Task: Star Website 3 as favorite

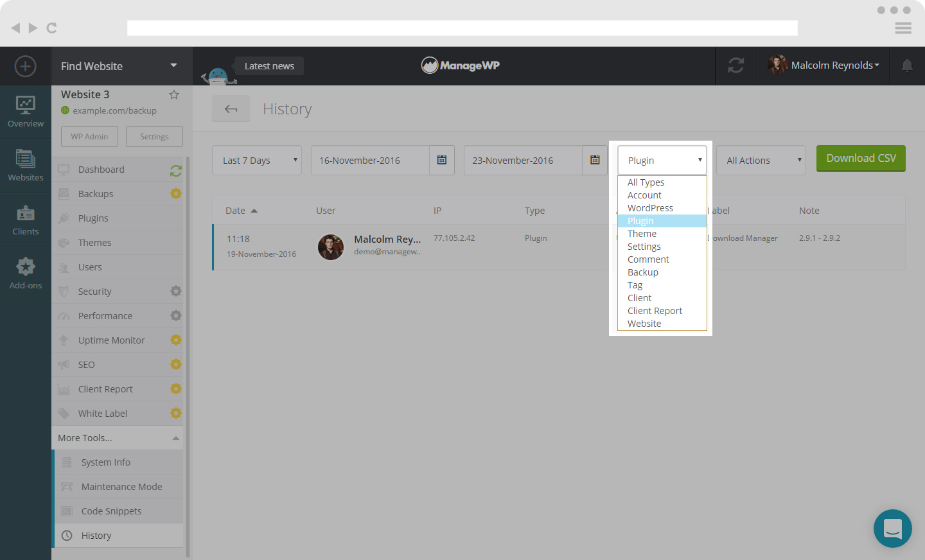Action: [x=173, y=94]
